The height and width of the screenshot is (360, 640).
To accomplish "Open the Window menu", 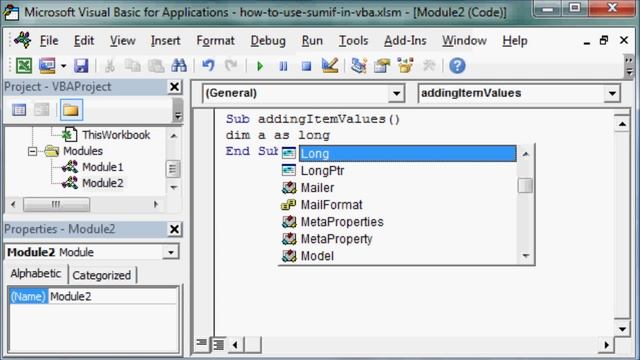I will [x=464, y=40].
